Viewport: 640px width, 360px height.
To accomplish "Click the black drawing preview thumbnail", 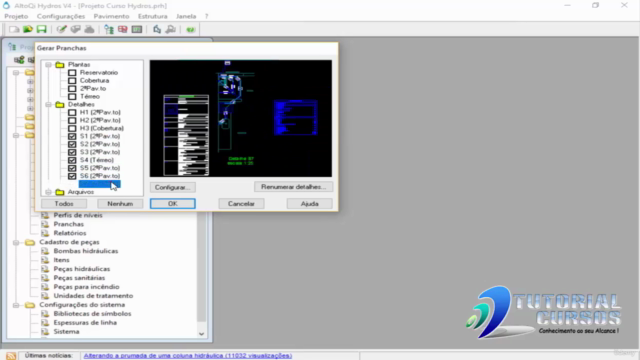I will point(241,118).
